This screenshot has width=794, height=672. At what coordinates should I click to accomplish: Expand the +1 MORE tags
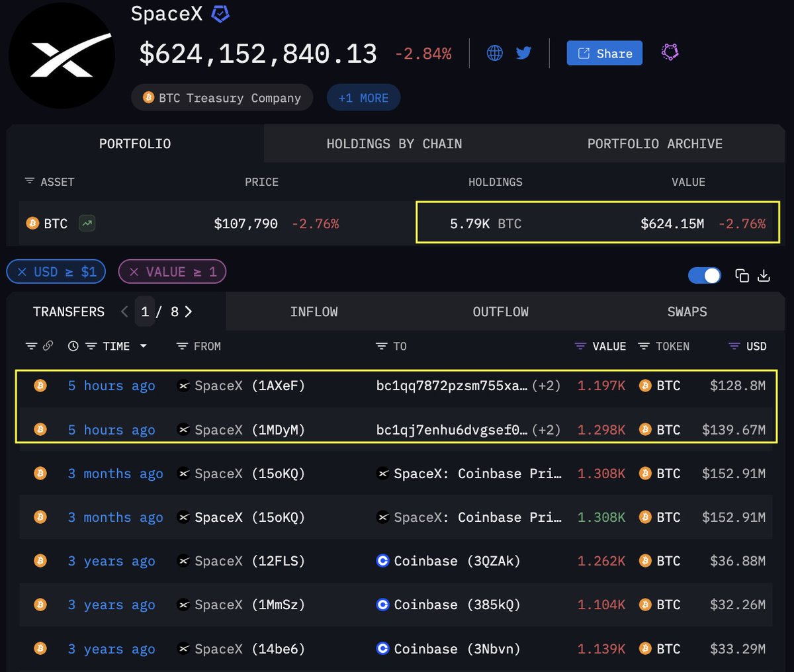click(x=363, y=98)
